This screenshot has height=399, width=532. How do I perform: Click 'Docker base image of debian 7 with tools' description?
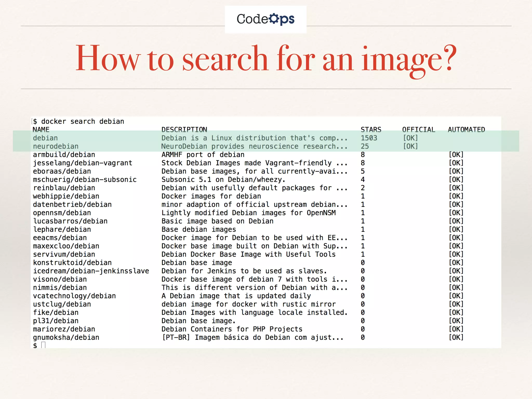pyautogui.click(x=255, y=279)
